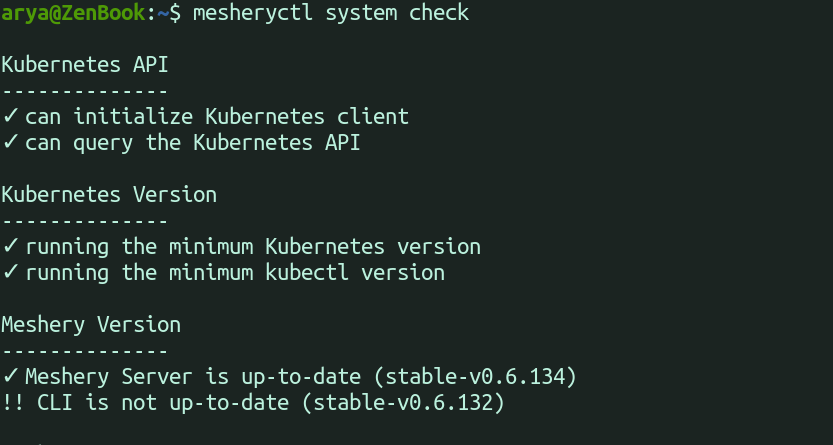Click the text "can query the Kubernetes API"
833x445 pixels.
193,143
